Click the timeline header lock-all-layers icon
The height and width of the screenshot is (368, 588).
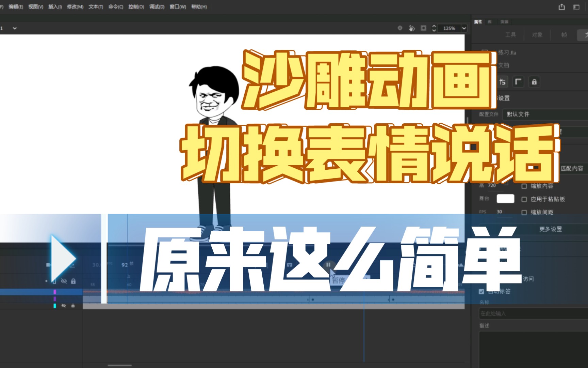click(x=73, y=281)
